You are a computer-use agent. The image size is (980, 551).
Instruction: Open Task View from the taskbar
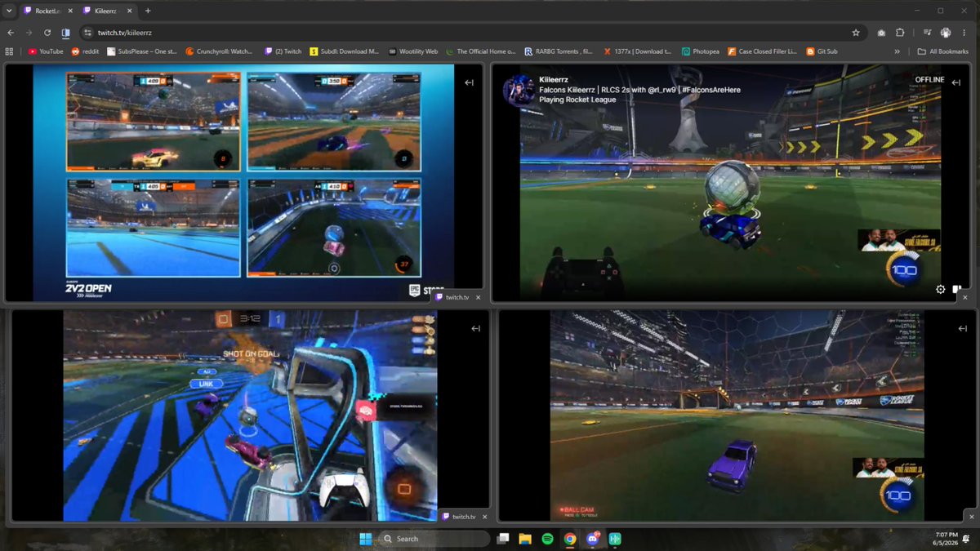[x=504, y=539]
